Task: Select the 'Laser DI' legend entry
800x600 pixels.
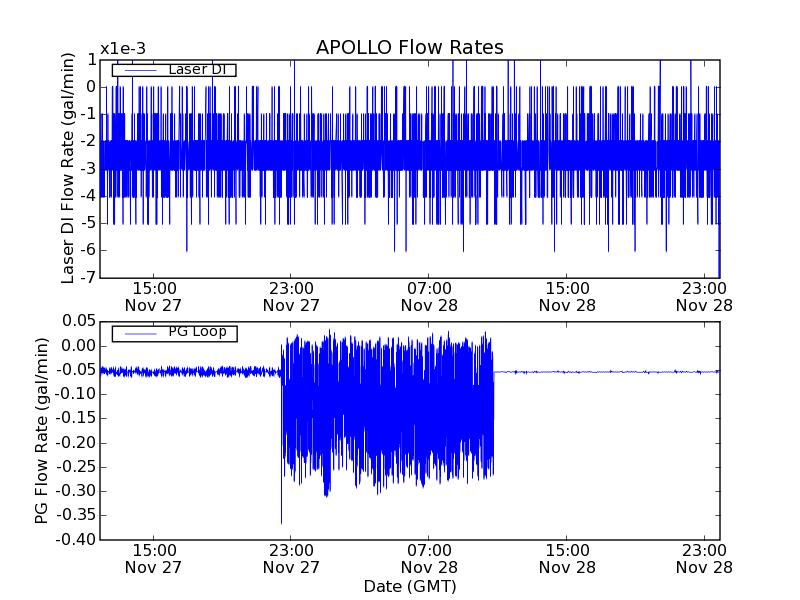Action: point(174,69)
